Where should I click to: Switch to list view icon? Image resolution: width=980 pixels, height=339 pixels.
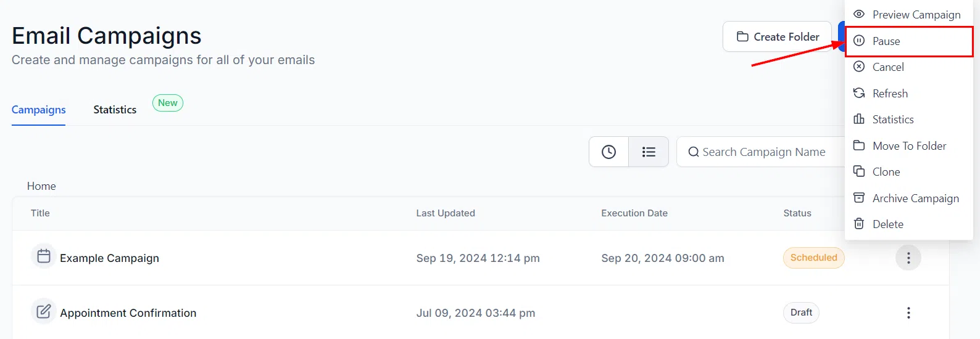pyautogui.click(x=649, y=152)
